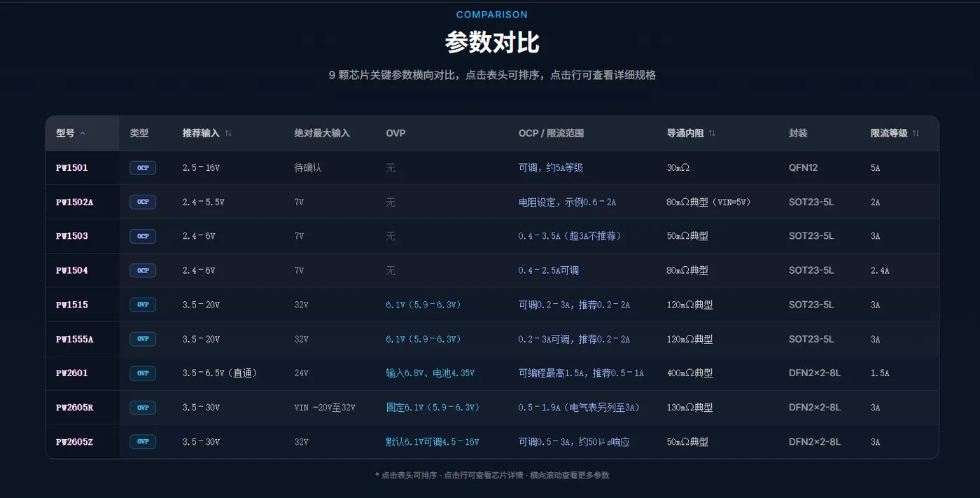Click 电阻设定,示例0.6–2A cell
980x498 pixels.
[x=567, y=202]
